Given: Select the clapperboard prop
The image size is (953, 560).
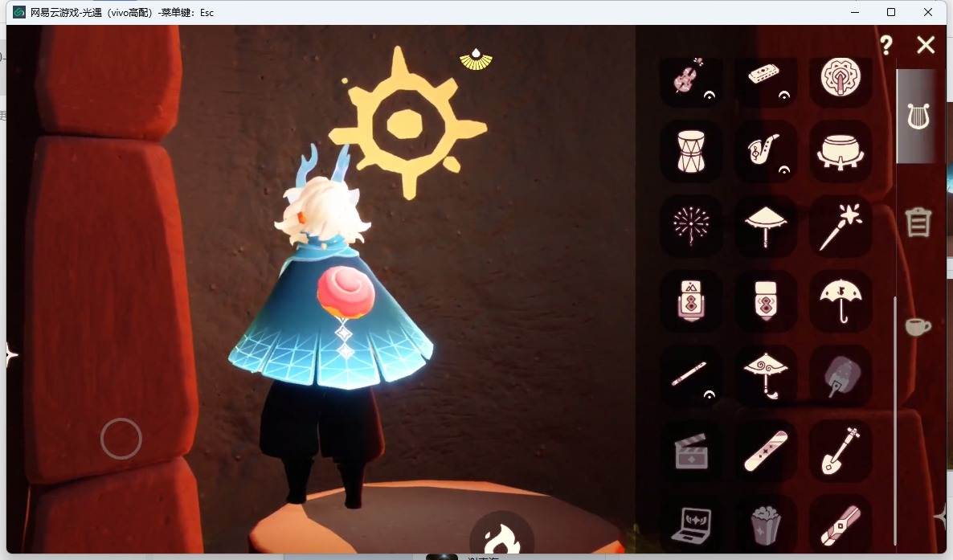Looking at the screenshot, I should pyautogui.click(x=691, y=451).
